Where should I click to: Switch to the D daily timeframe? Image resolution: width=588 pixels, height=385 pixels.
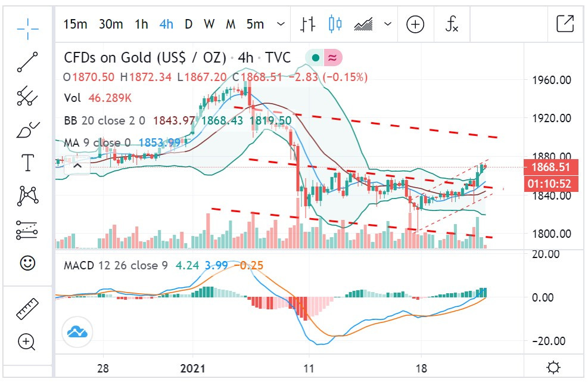(188, 24)
